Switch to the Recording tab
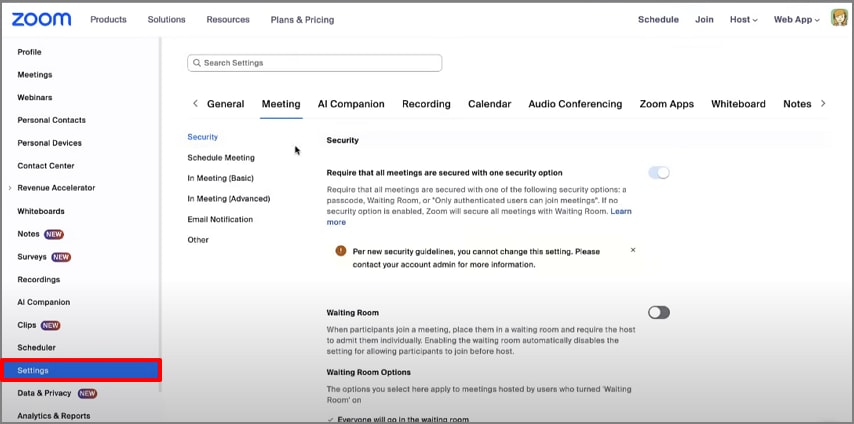Screen dimensions: 854x424 click(x=426, y=104)
